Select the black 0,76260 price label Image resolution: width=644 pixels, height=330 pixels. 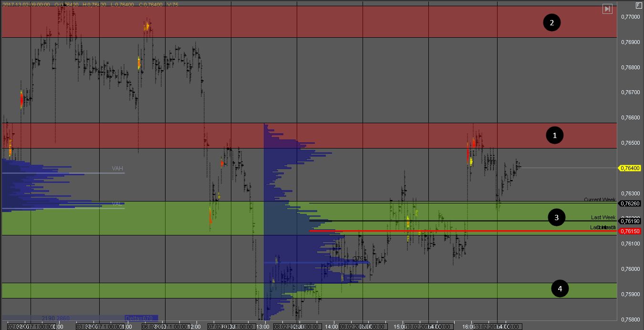(x=630, y=203)
